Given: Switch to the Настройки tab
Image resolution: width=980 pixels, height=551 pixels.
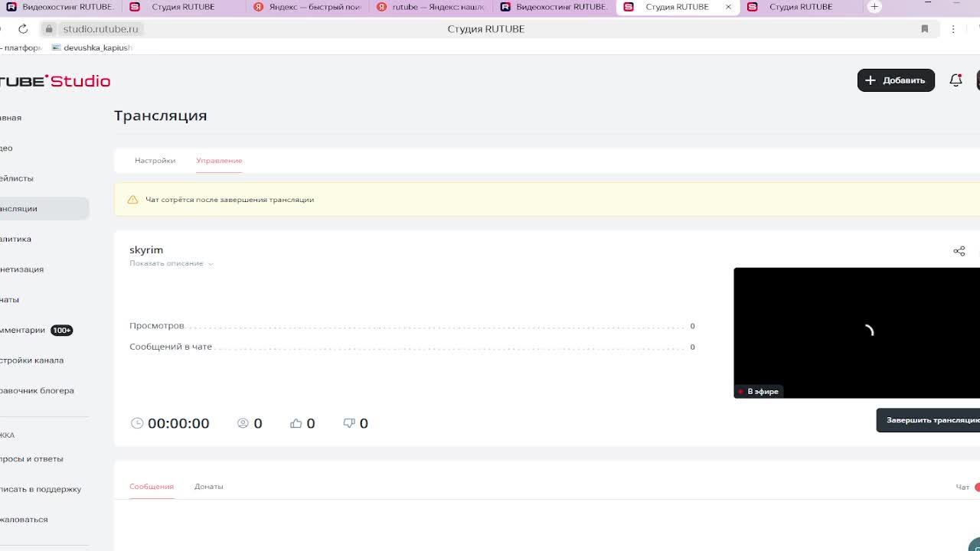Looking at the screenshot, I should tap(155, 161).
